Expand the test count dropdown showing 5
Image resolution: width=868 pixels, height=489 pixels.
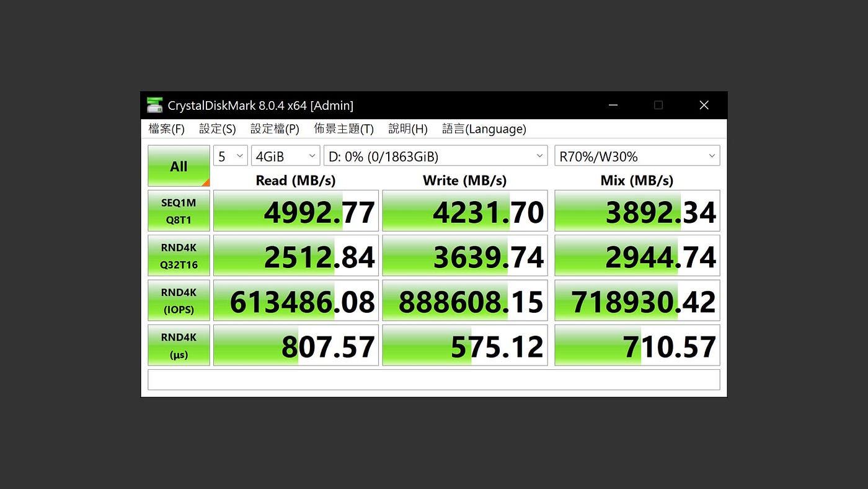231,156
